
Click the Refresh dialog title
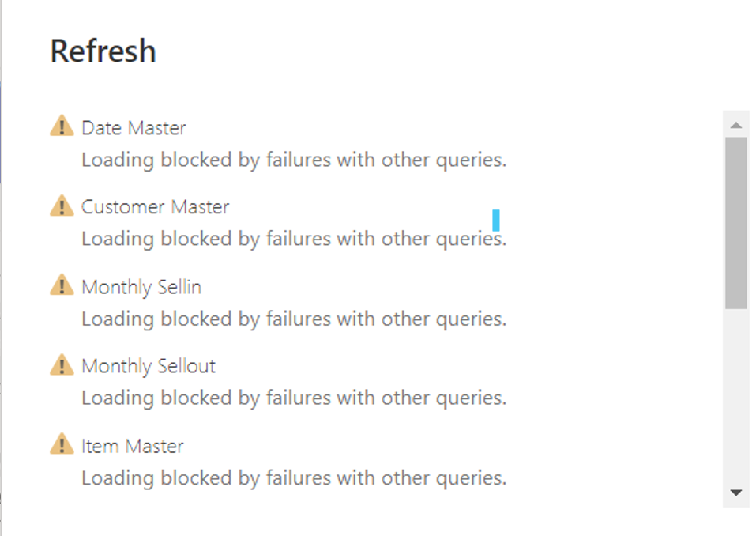coord(103,51)
